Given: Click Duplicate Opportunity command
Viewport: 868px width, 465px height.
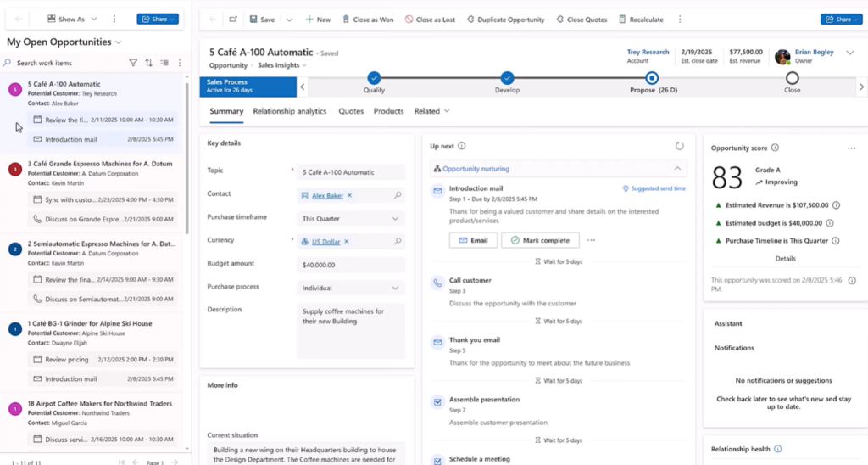Looking at the screenshot, I should pyautogui.click(x=505, y=20).
